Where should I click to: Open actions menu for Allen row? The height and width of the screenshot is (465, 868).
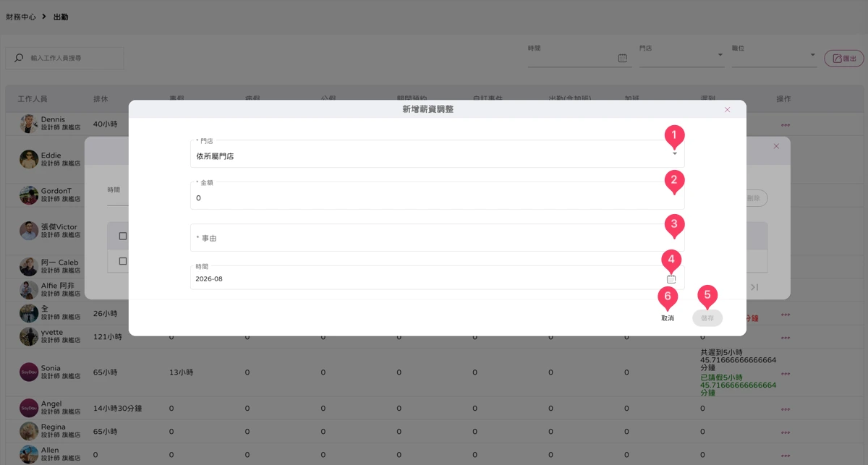[x=785, y=455]
